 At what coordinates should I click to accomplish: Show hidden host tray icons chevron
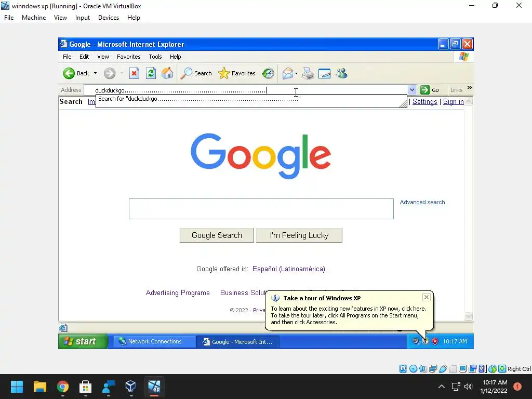point(442,387)
